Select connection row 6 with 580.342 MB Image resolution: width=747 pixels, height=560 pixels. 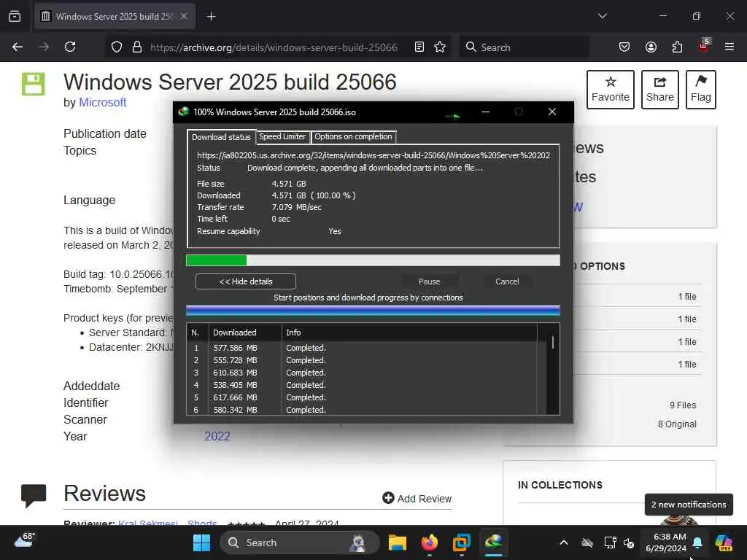[x=362, y=410]
